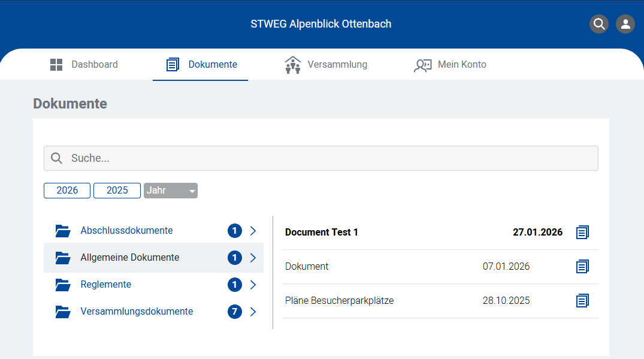Open the user profile icon

tap(625, 24)
